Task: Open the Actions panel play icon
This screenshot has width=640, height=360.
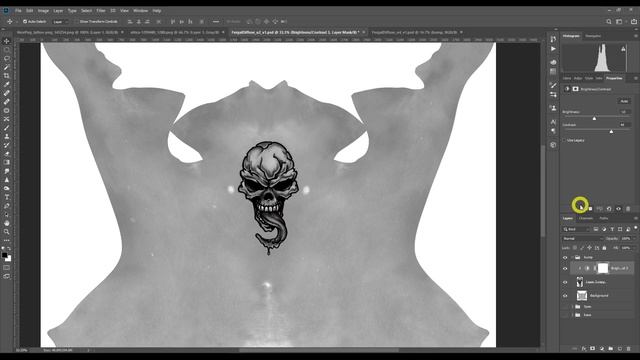Action: point(553,49)
